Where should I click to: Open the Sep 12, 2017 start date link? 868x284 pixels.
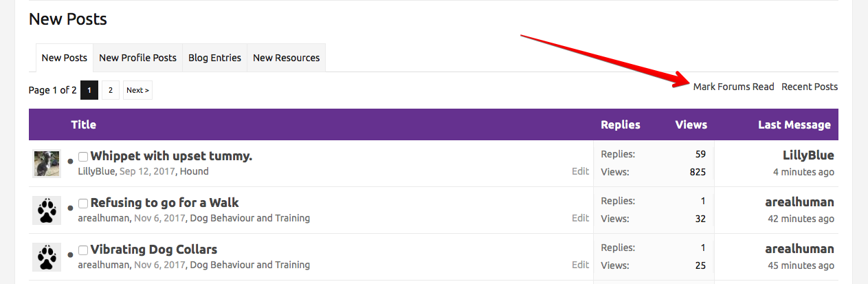coord(147,171)
